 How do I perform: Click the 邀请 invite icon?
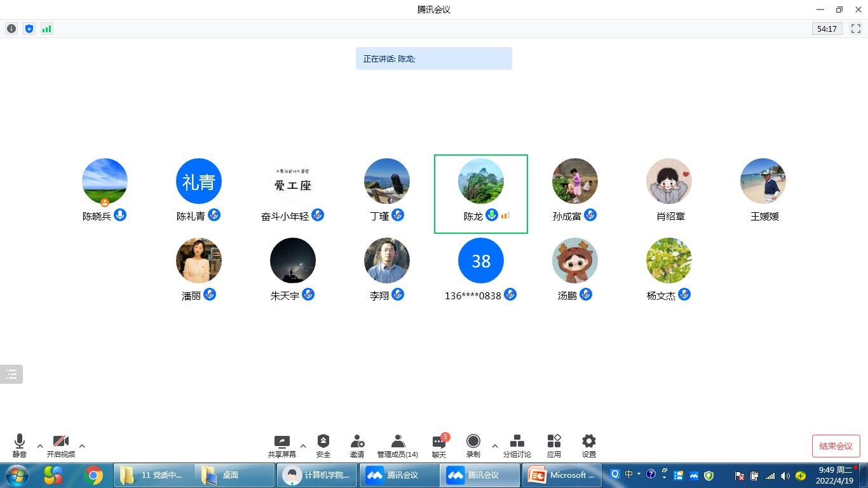(357, 445)
